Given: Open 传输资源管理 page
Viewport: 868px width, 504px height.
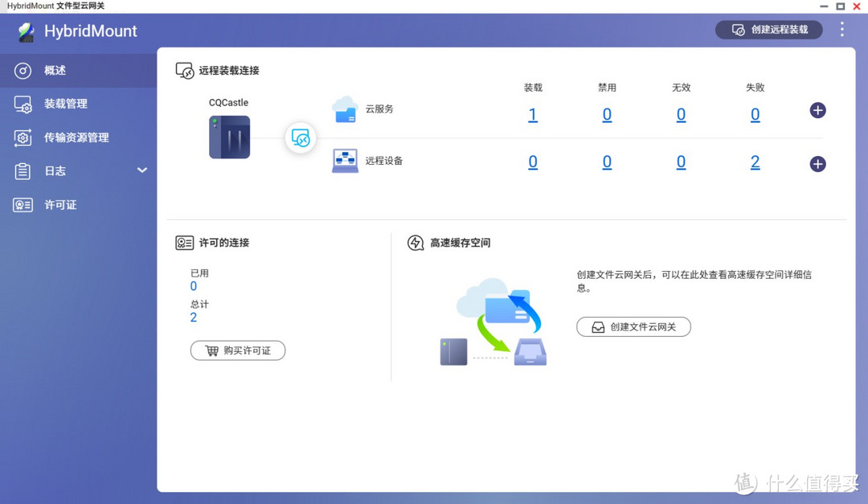Looking at the screenshot, I should pyautogui.click(x=78, y=137).
